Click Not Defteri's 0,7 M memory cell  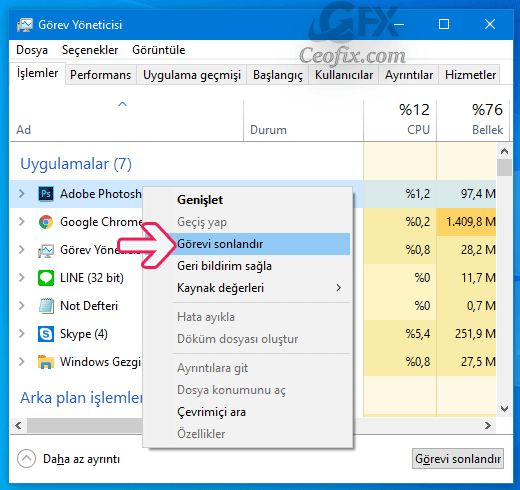467,306
